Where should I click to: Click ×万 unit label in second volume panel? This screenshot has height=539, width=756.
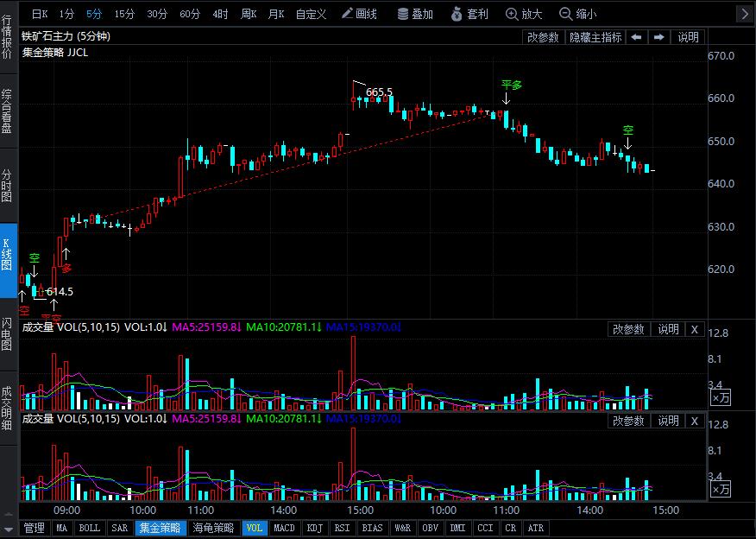[x=721, y=489]
